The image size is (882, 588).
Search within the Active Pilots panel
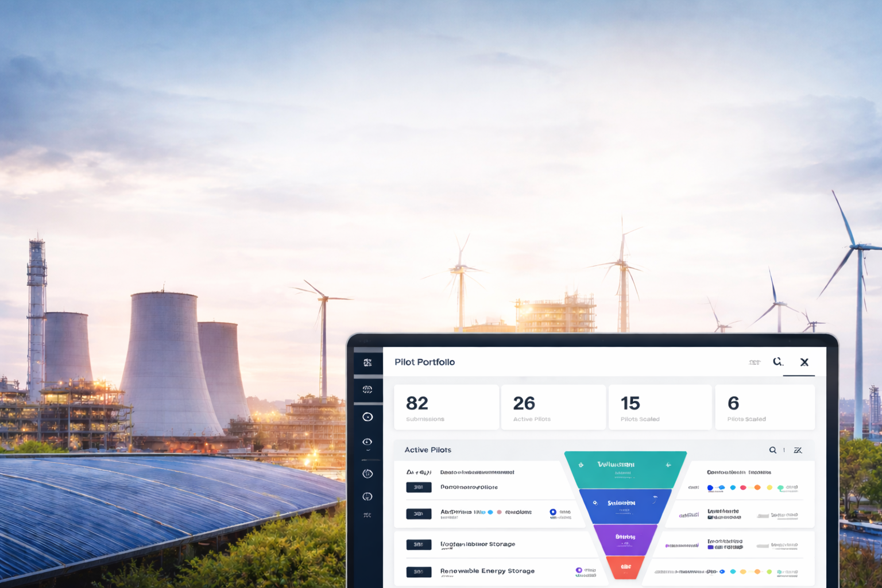pos(773,450)
